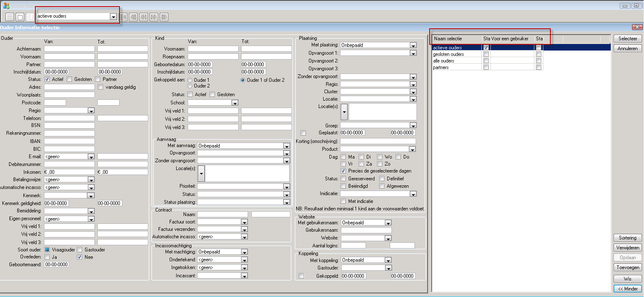Open the 'actieve ouders' selection dropdown
Image resolution: width=644 pixels, height=297 pixels.
pos(113,16)
